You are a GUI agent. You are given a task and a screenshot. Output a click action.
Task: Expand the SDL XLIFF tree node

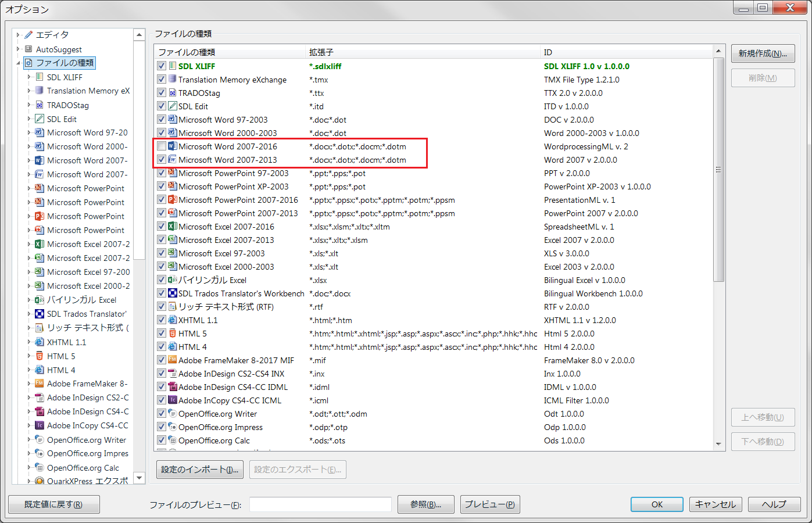click(29, 77)
